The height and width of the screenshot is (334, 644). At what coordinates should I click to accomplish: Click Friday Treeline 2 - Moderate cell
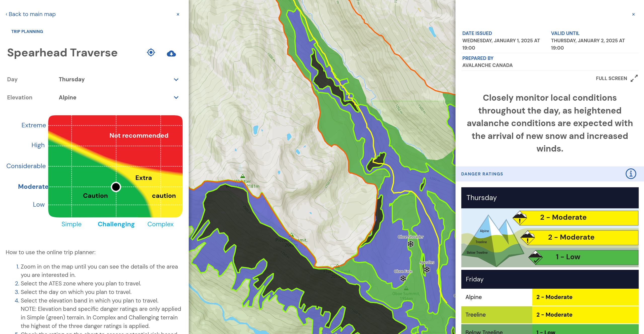pyautogui.click(x=585, y=315)
